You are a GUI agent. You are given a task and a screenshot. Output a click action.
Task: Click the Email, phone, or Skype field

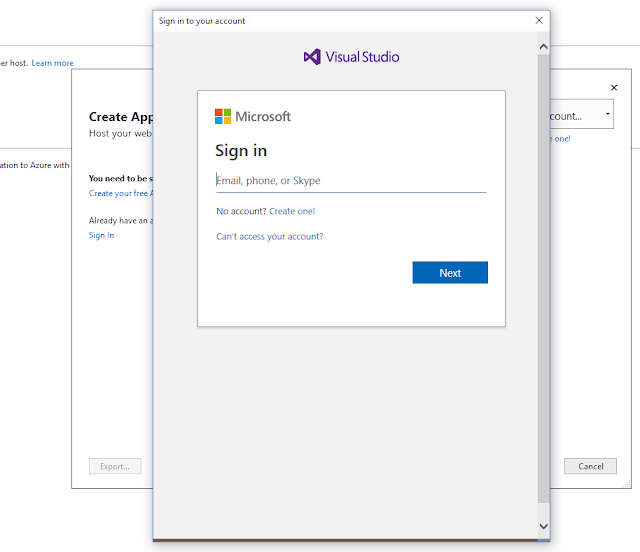[351, 181]
